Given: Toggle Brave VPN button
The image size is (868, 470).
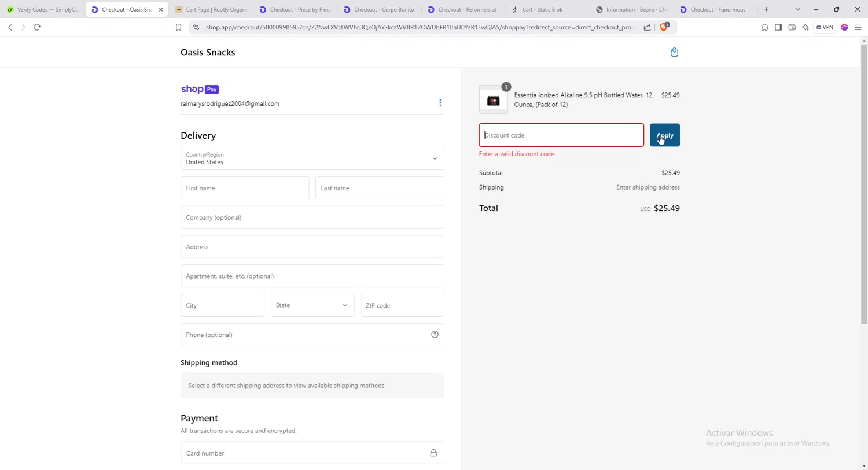Looking at the screenshot, I should click(x=825, y=27).
